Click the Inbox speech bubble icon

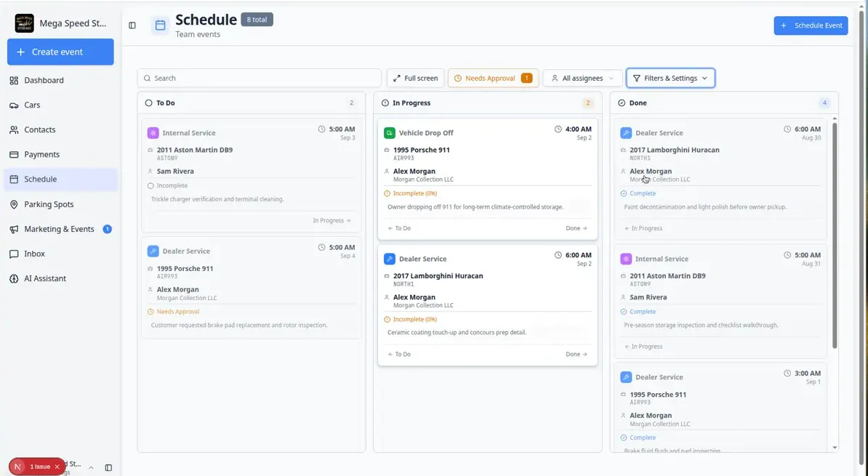pyautogui.click(x=14, y=254)
